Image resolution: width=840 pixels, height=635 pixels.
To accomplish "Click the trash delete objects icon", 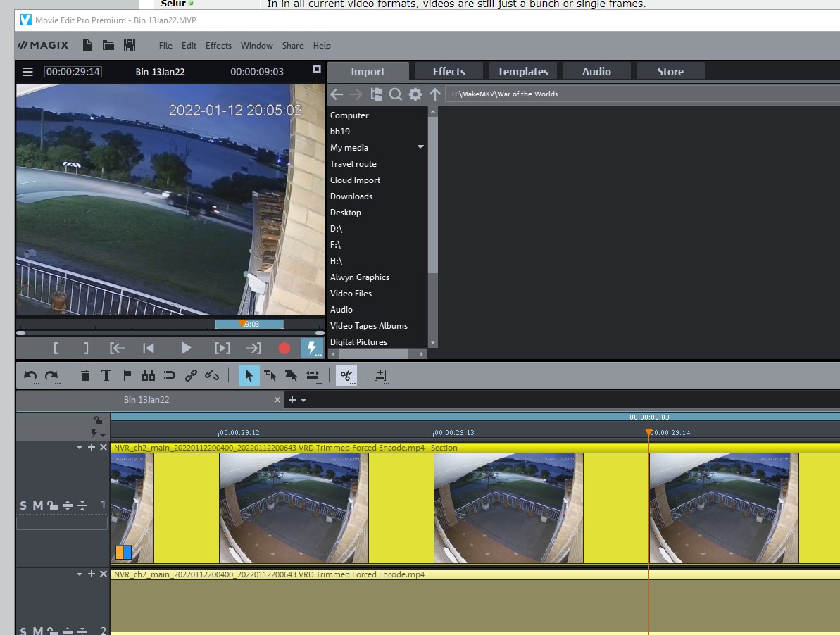I will tap(85, 376).
